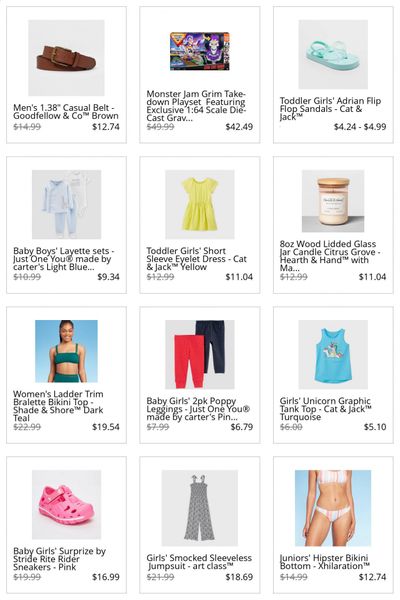Open the light blue layette set image
This screenshot has height=600, width=400.
pyautogui.click(x=66, y=204)
